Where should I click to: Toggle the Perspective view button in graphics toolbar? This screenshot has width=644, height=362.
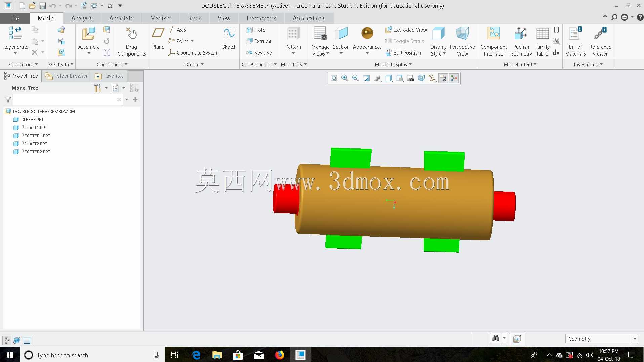point(421,78)
